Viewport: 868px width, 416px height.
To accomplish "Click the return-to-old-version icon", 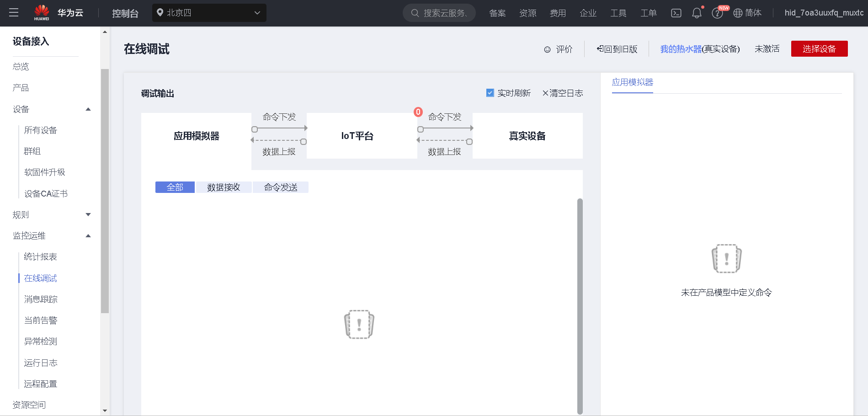I will point(600,49).
